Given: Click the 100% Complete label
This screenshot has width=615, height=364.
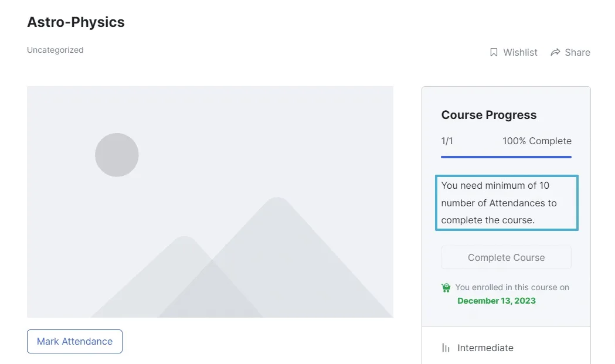Looking at the screenshot, I should [x=536, y=141].
